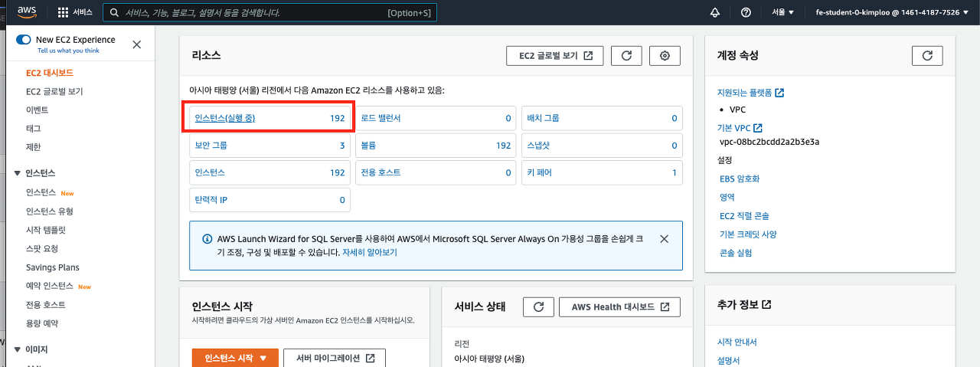Open the 기본 크레딧 사양 link

pyautogui.click(x=748, y=234)
